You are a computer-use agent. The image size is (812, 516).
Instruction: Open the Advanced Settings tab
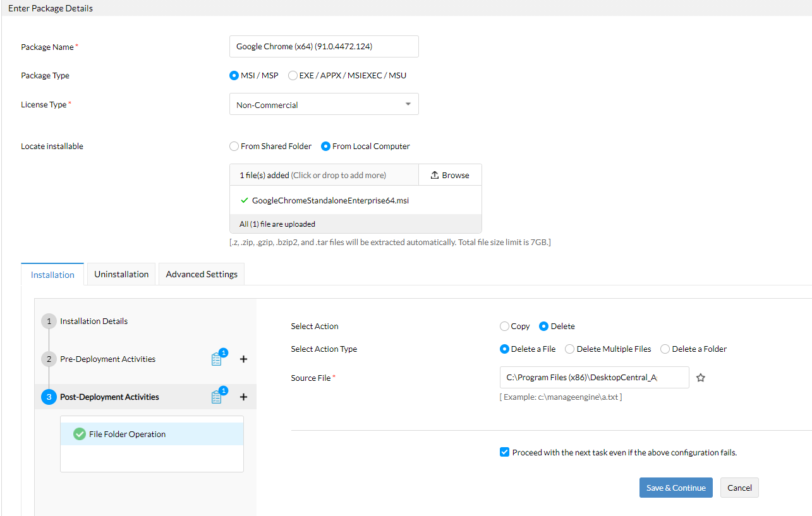(x=202, y=274)
